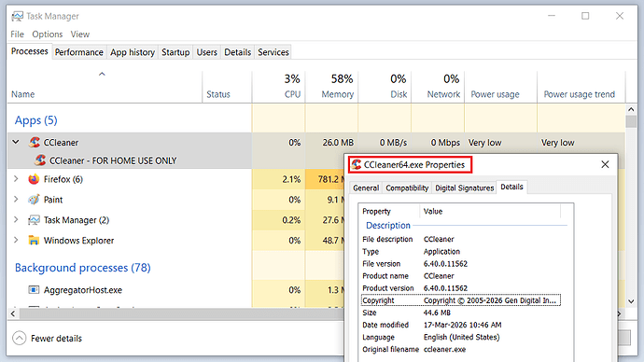This screenshot has width=644, height=362.
Task: Select the File description row
Action: pos(460,239)
